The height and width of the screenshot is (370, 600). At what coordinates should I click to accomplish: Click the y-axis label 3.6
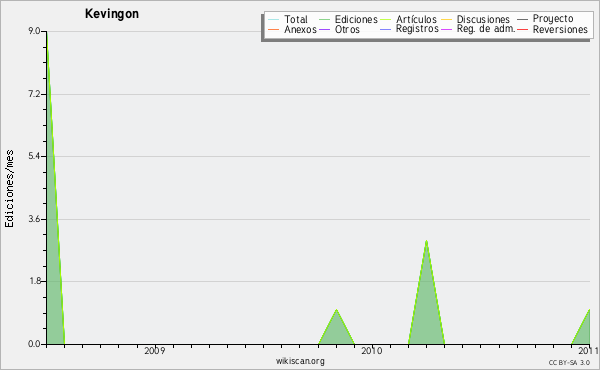point(34,219)
